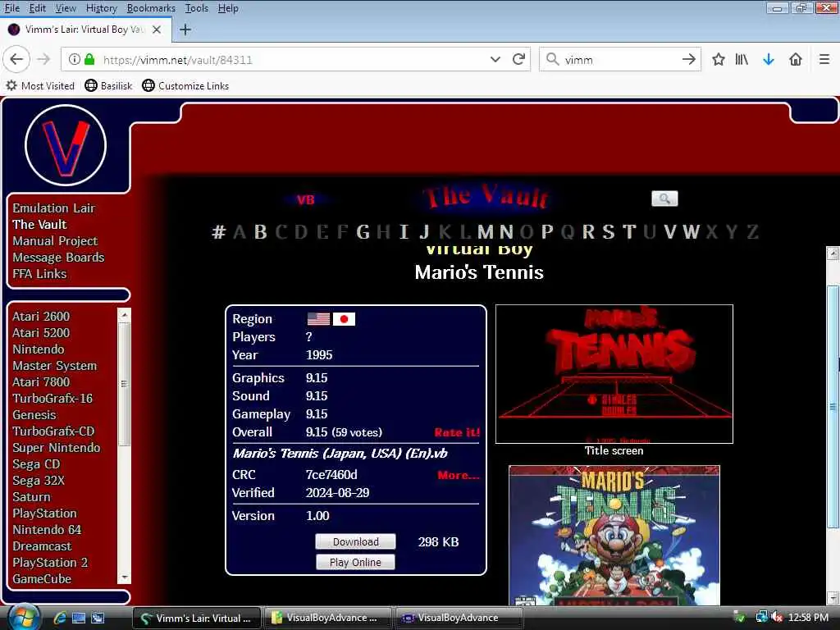Browse Vault games starting with letter T
840x630 pixels.
629,232
